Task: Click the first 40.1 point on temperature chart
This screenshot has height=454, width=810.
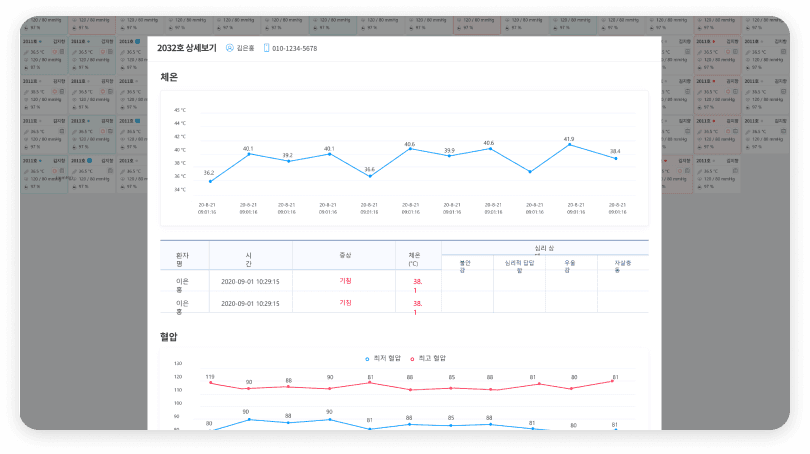Action: 248,154
